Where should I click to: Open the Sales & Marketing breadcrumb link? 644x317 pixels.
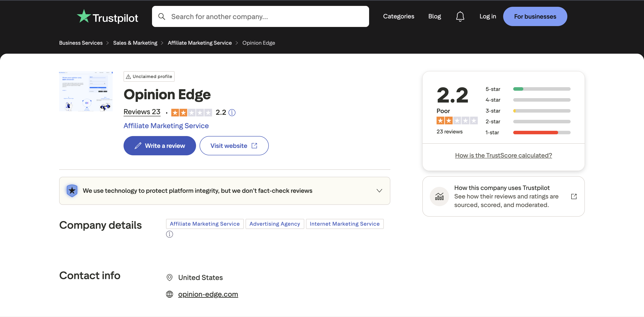point(135,43)
